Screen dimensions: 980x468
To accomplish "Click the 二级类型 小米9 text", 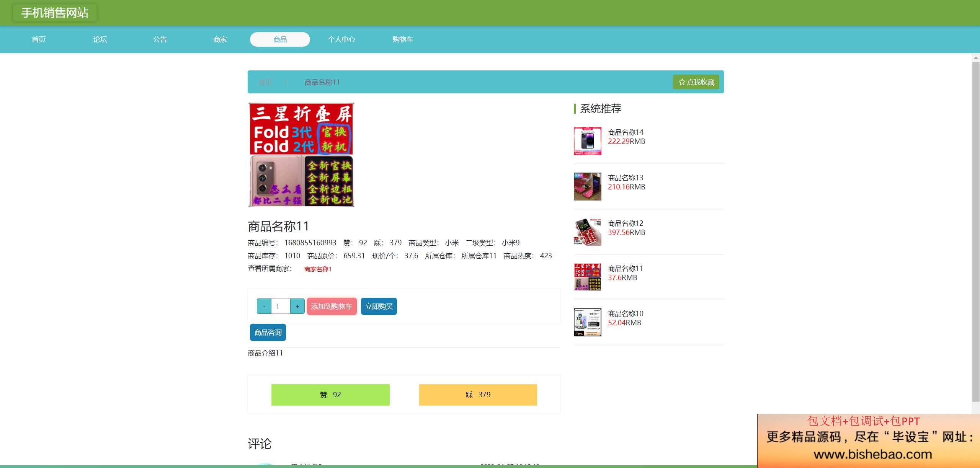I will click(x=492, y=243).
